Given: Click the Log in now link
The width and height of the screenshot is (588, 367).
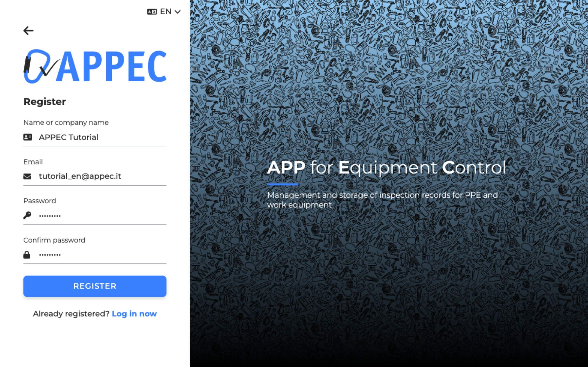Looking at the screenshot, I should (134, 313).
